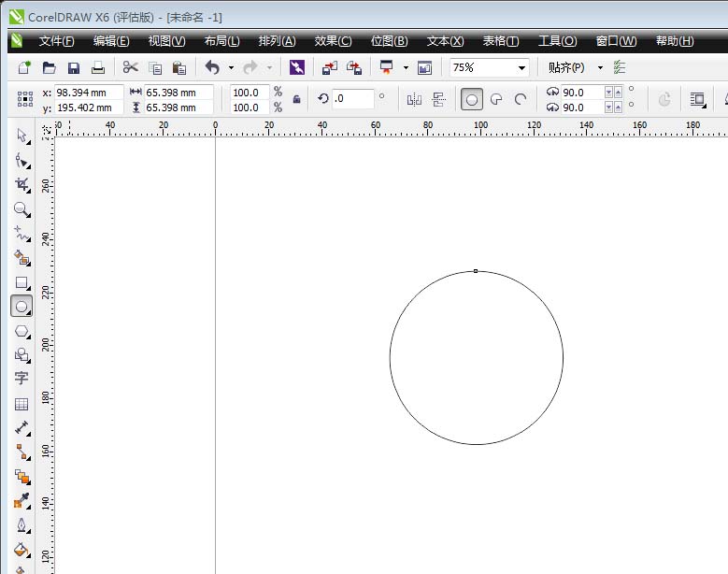
Task: Select the Rectangle tool
Action: (21, 281)
